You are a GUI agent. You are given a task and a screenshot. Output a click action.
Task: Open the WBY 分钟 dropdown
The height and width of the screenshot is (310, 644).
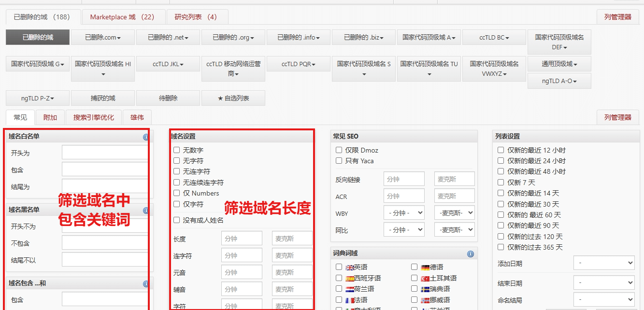(404, 212)
